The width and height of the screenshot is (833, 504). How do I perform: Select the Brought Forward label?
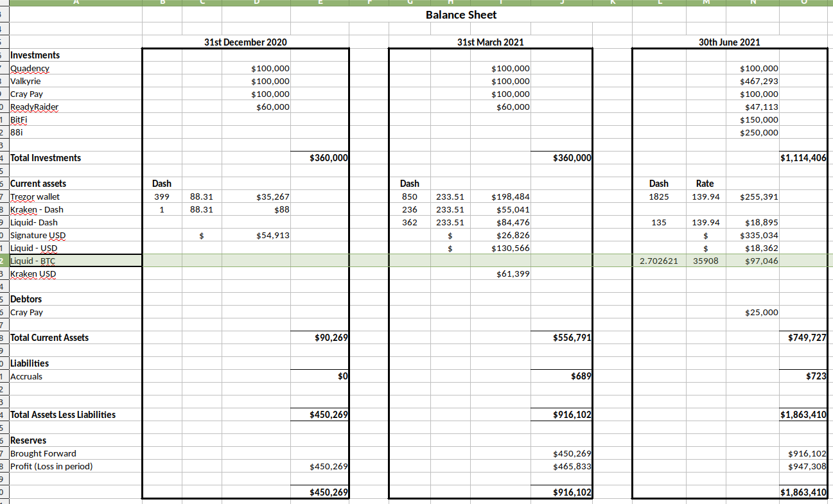tap(43, 453)
